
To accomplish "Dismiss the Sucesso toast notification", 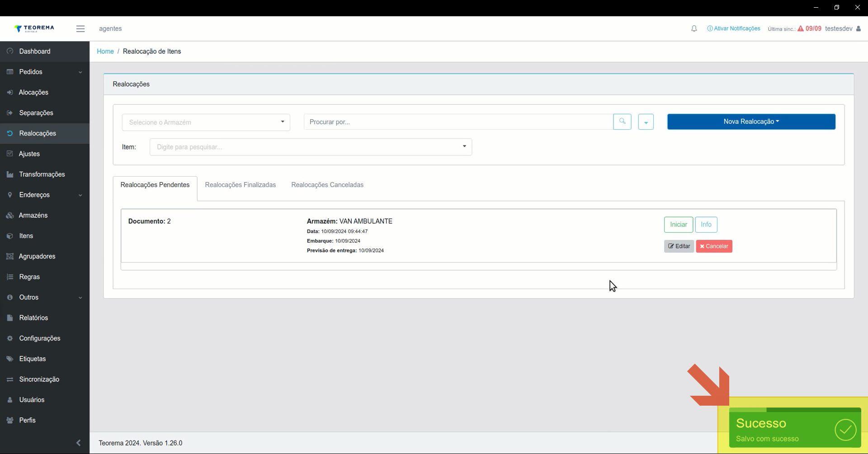I will (x=795, y=427).
